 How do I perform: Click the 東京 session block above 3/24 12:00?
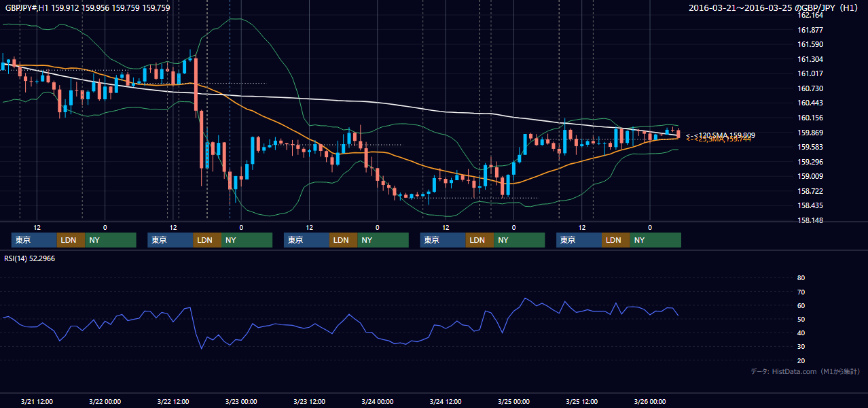443,240
